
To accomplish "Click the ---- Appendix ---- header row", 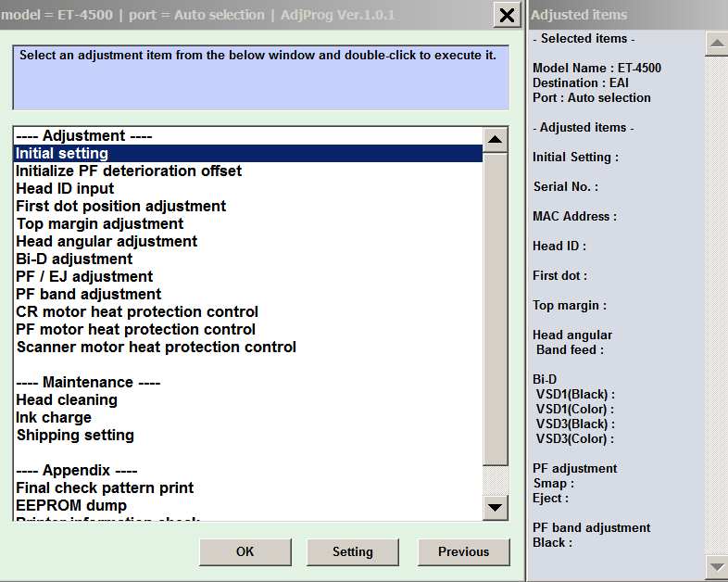I will [248, 471].
